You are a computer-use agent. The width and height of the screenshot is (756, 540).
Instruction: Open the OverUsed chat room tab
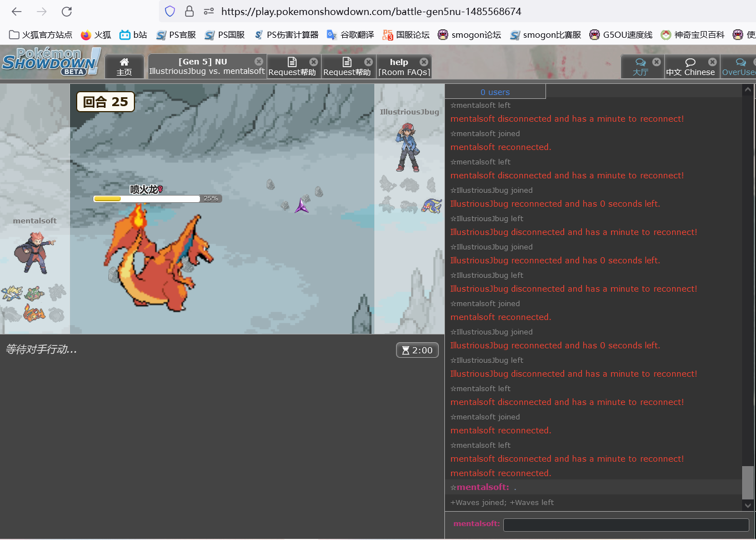(x=738, y=66)
